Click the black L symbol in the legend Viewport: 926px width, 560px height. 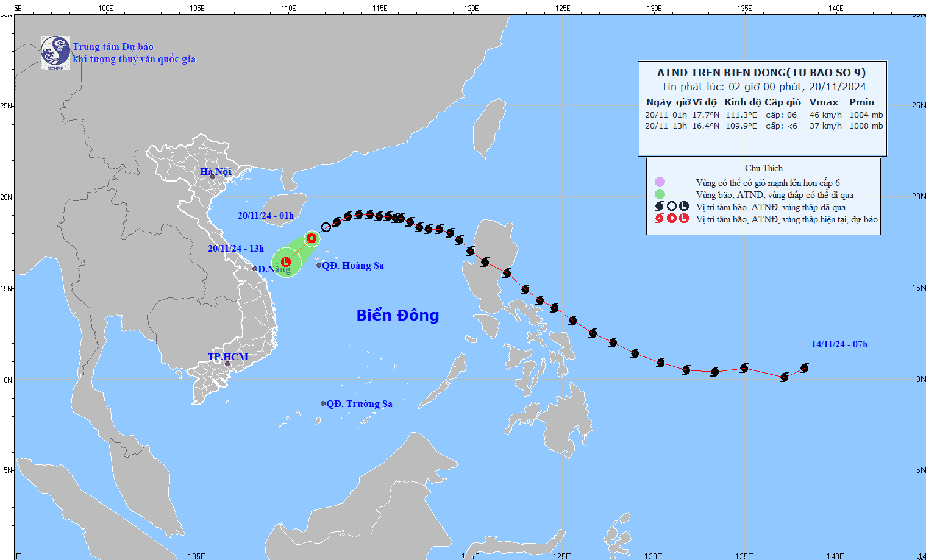coord(684,207)
